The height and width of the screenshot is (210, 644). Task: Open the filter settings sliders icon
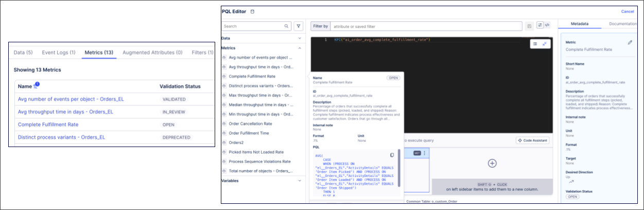(x=540, y=25)
